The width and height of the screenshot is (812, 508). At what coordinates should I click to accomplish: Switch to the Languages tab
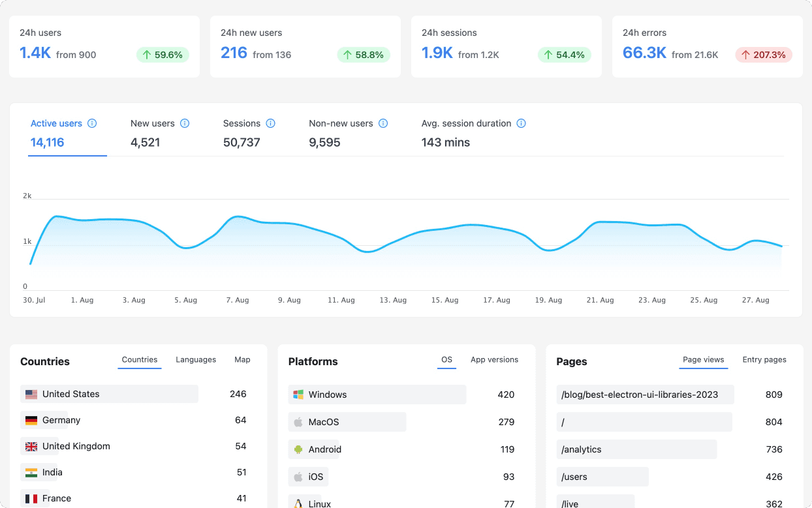point(196,360)
